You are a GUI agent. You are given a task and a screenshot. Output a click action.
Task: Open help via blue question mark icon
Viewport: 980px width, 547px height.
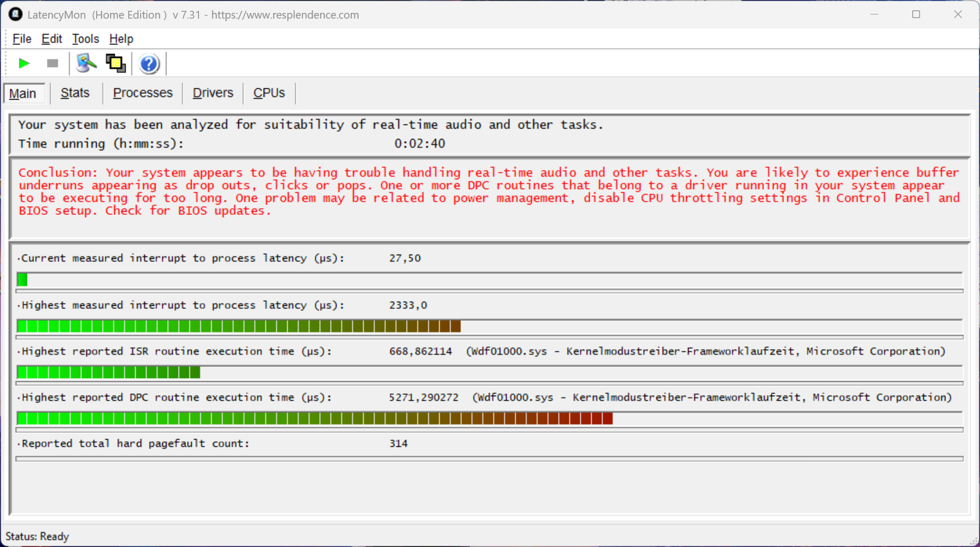(x=149, y=64)
